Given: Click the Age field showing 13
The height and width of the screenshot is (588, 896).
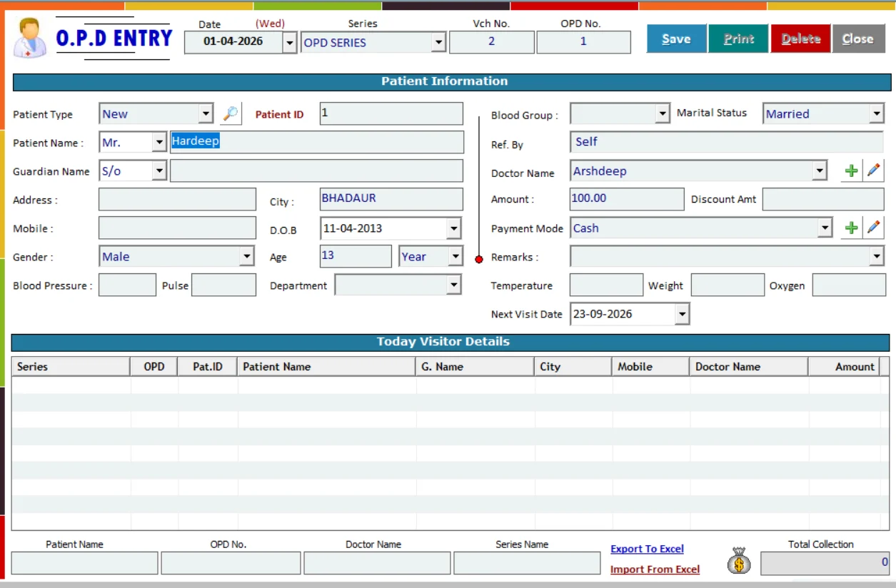Looking at the screenshot, I should (356, 256).
